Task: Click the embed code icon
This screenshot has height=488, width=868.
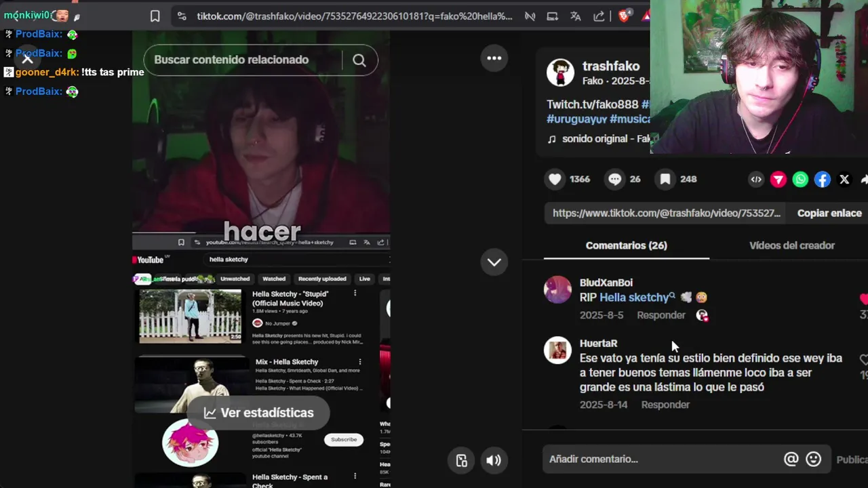Action: point(756,180)
